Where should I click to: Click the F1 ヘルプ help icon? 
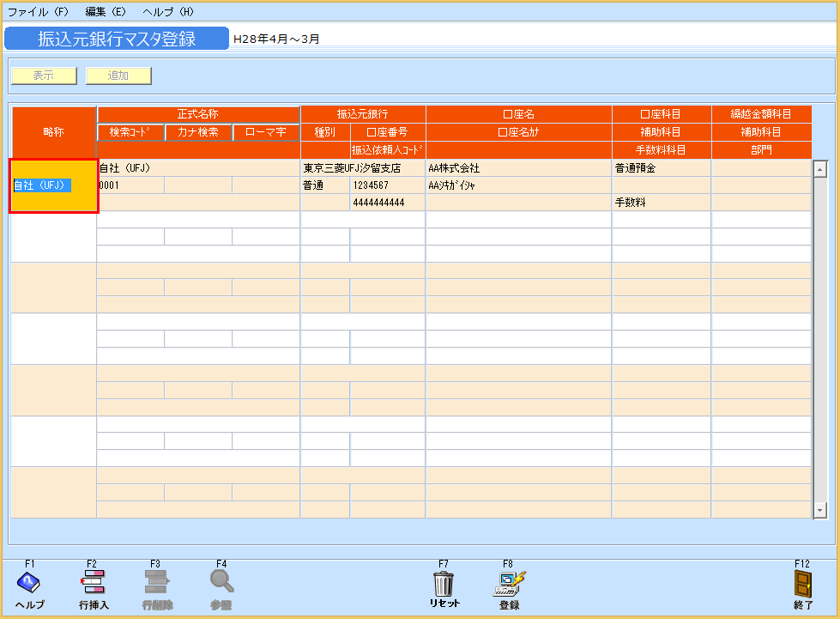click(x=29, y=583)
